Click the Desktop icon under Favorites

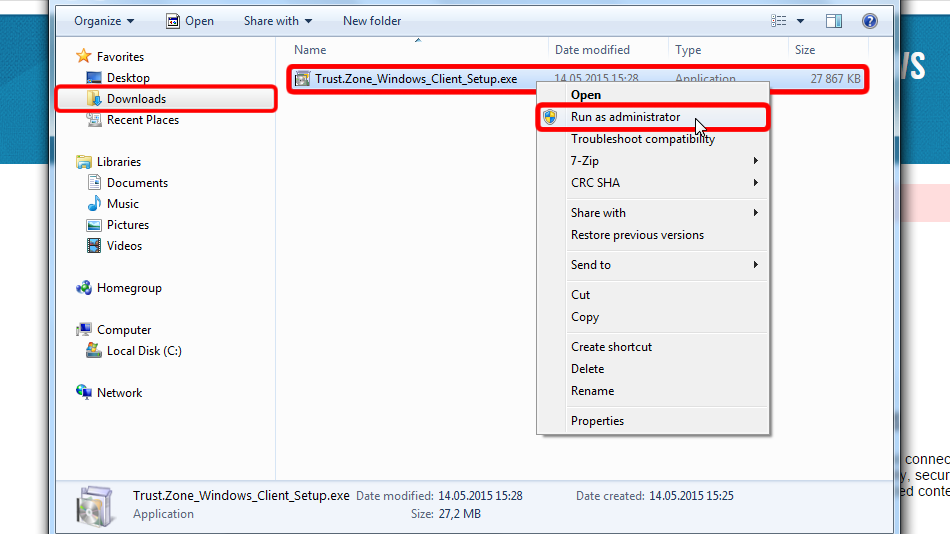coord(94,78)
